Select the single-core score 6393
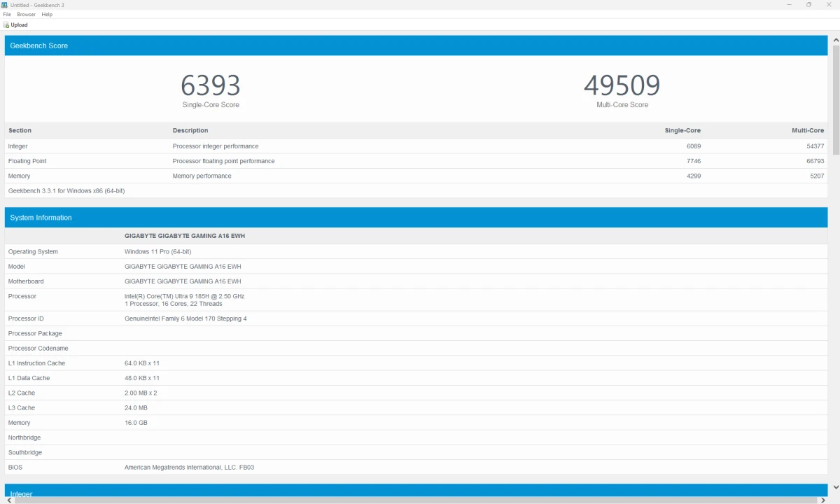The width and height of the screenshot is (840, 504). [211, 85]
